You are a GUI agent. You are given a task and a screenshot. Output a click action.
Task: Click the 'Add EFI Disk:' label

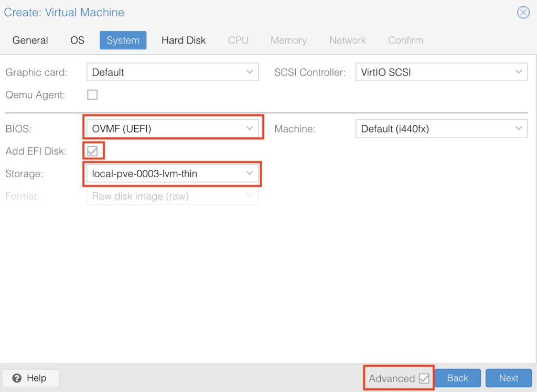[x=36, y=151]
